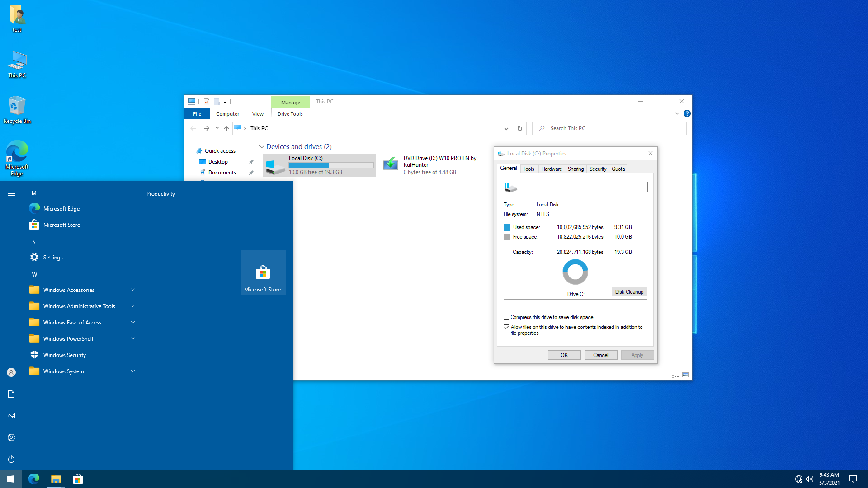Screen dimensions: 868x488
Task: Click the drive label text field
Action: coord(592,187)
